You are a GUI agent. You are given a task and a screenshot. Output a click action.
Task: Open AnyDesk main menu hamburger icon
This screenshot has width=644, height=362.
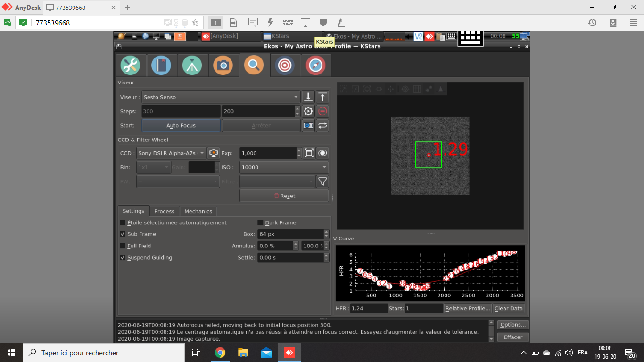(634, 23)
